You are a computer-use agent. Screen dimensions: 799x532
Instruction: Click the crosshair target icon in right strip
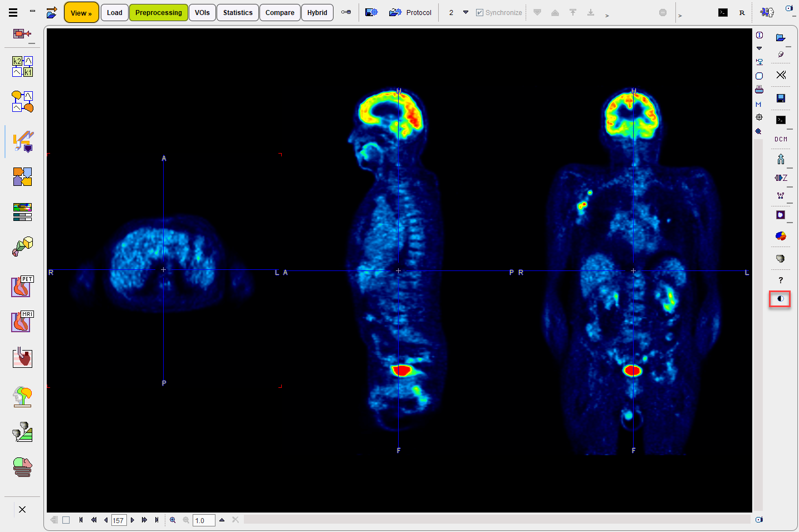pos(759,117)
